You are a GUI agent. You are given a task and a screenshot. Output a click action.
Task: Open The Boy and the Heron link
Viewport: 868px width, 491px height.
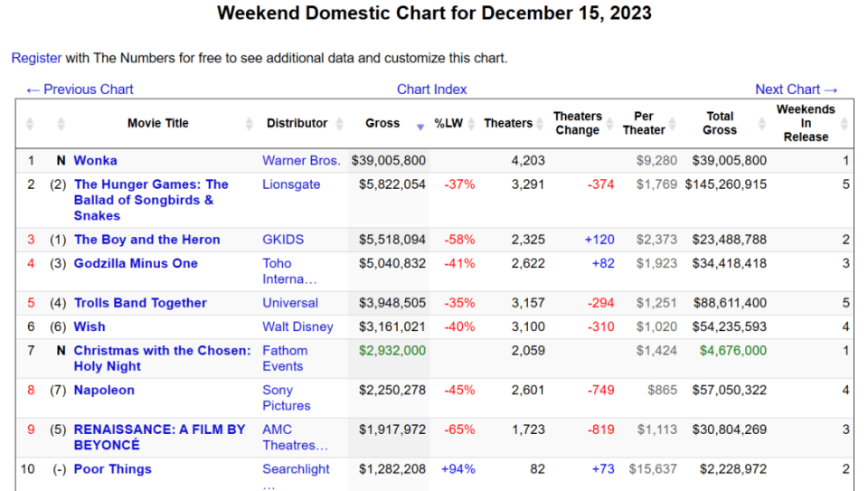tap(146, 240)
